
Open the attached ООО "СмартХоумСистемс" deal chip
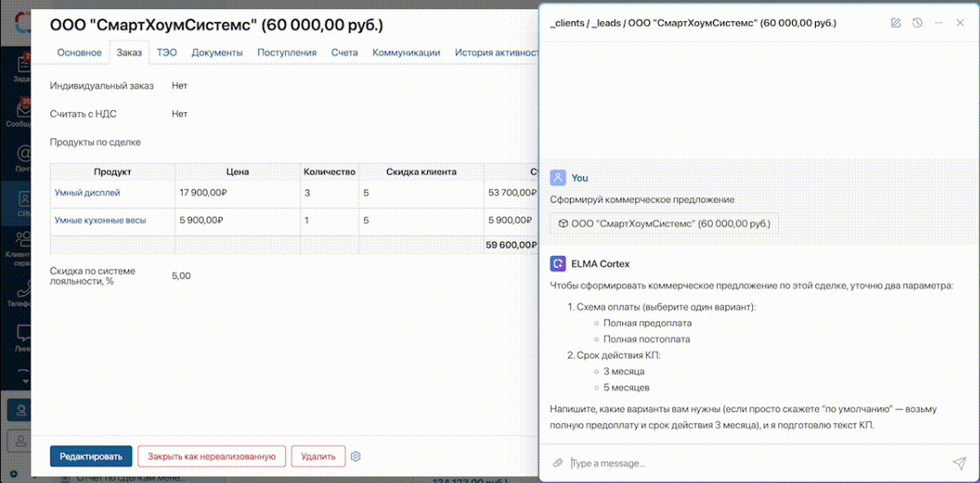(x=664, y=223)
